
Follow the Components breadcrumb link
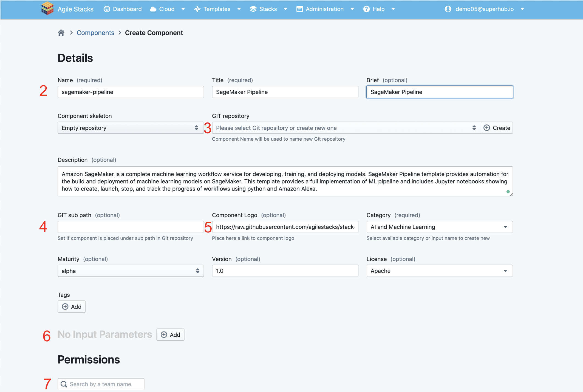click(95, 33)
